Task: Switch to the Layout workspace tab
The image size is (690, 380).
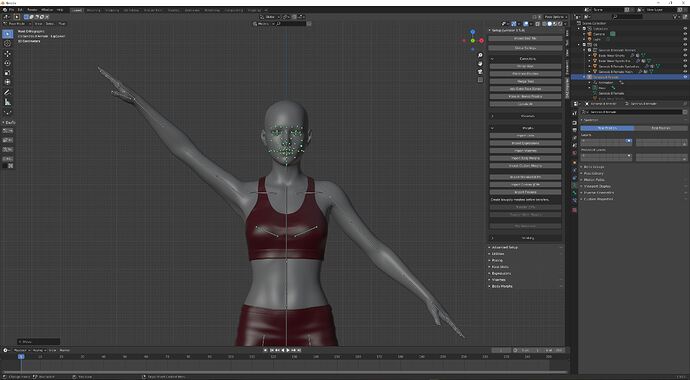Action: pyautogui.click(x=77, y=10)
